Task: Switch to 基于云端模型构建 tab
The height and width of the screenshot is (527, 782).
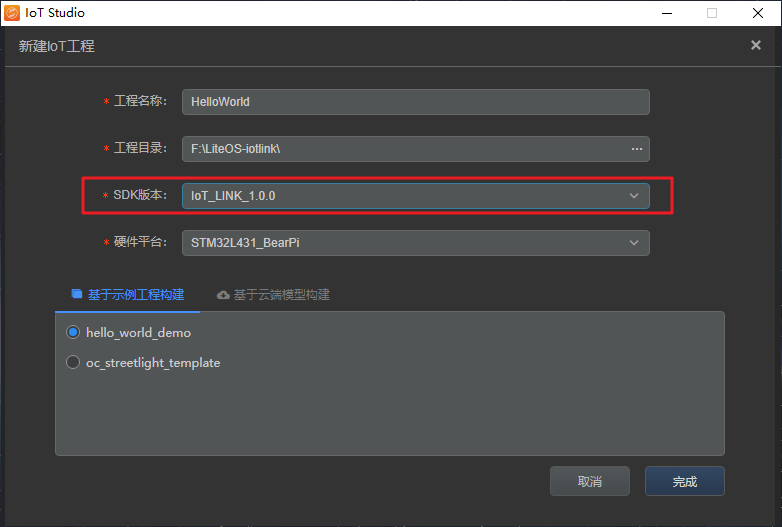Action: pos(273,295)
